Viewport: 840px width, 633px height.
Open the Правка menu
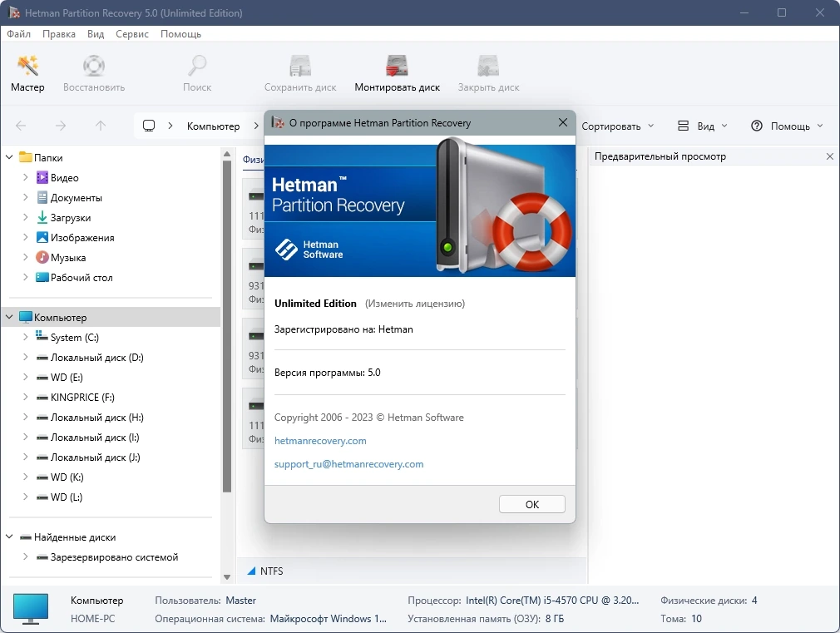tap(59, 34)
